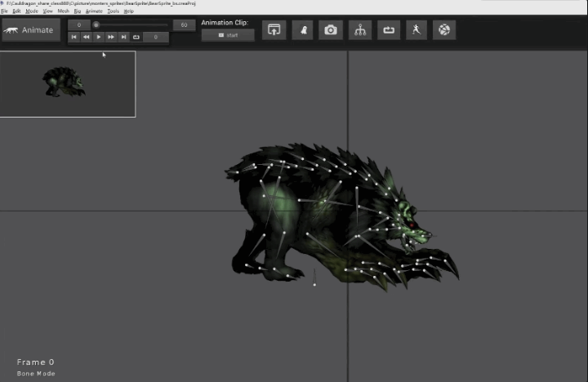Edit the current frame field beside loop button
Image resolution: width=588 pixels, height=382 pixels.
[156, 37]
